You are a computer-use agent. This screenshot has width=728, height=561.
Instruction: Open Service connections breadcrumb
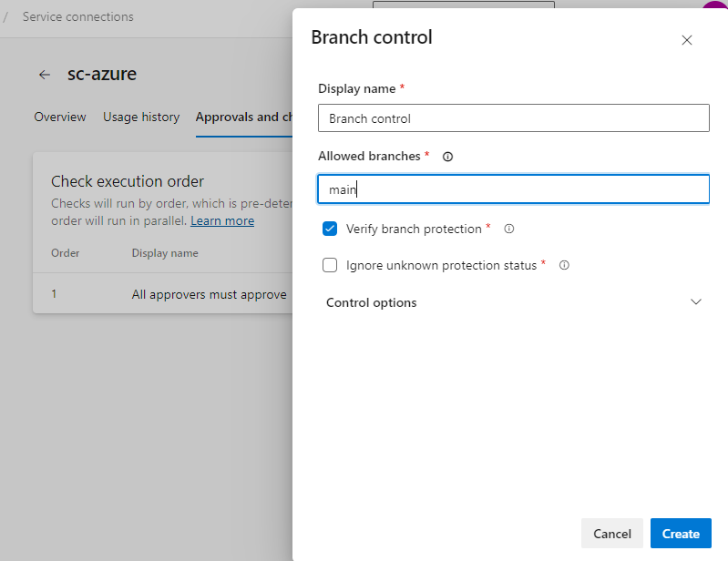click(78, 16)
